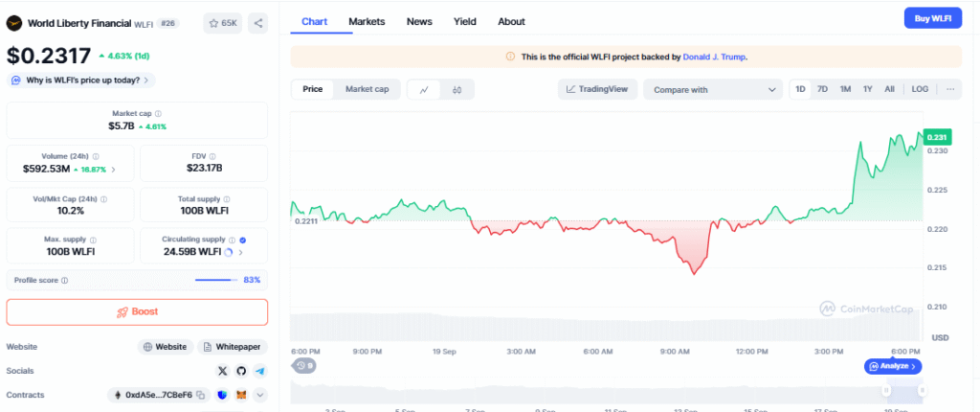Switch to the Markets tab
980x412 pixels.
click(x=367, y=21)
